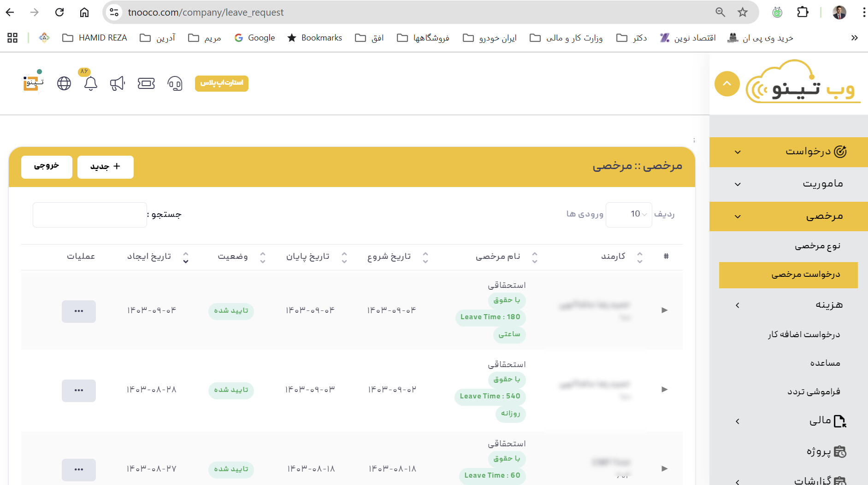The image size is (868, 485).
Task: Expand the ماموریت sidebar menu
Action: [x=788, y=184]
